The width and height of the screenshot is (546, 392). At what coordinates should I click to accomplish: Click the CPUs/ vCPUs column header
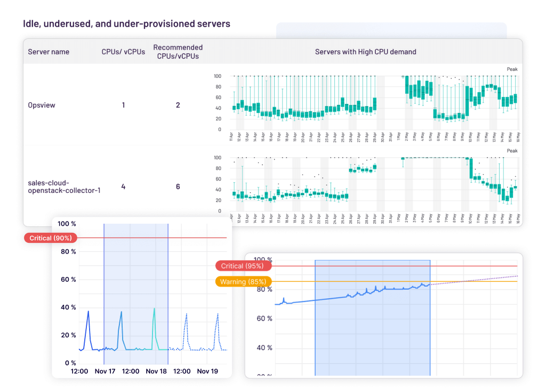(123, 52)
